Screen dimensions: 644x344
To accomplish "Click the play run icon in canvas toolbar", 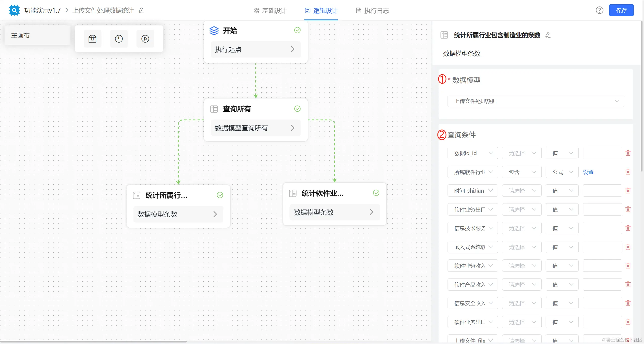I will click(145, 39).
